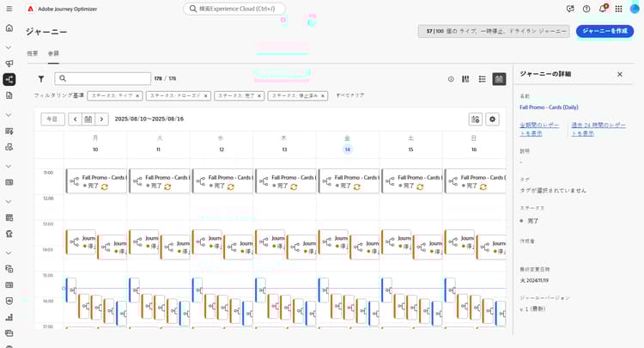
Task: Open the Datasets sidebar icon
Action: [9, 284]
